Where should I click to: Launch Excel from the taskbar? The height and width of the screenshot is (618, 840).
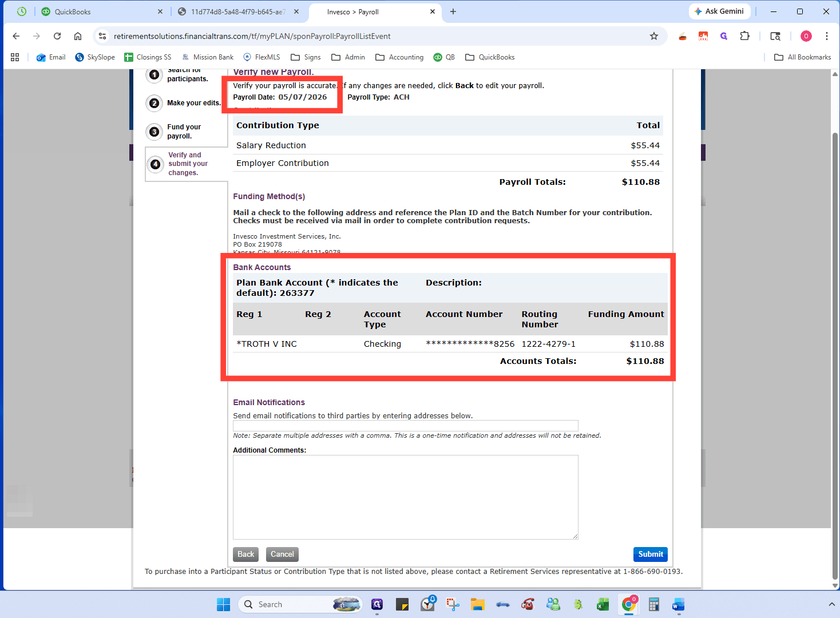603,604
